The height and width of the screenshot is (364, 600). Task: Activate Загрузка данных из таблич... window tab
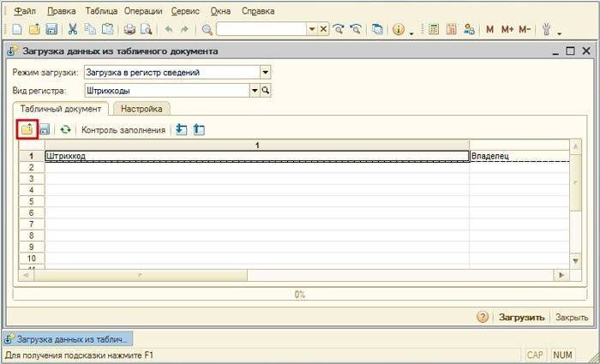tap(68, 339)
